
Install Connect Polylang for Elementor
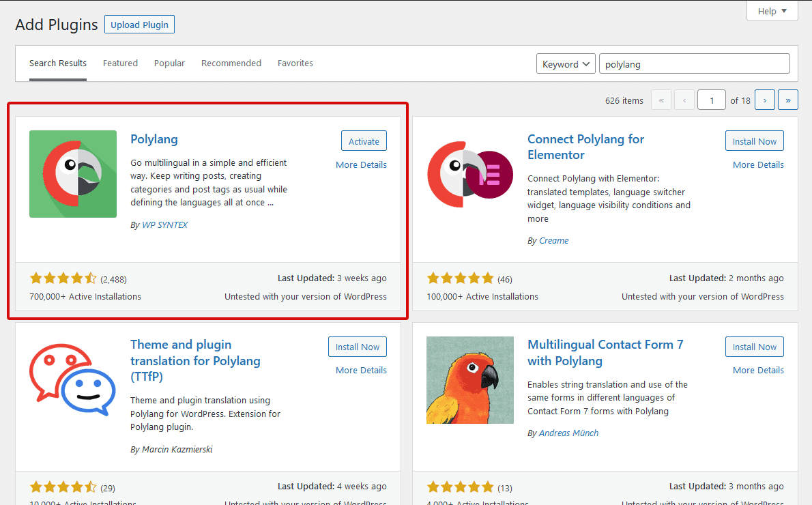[x=754, y=141]
